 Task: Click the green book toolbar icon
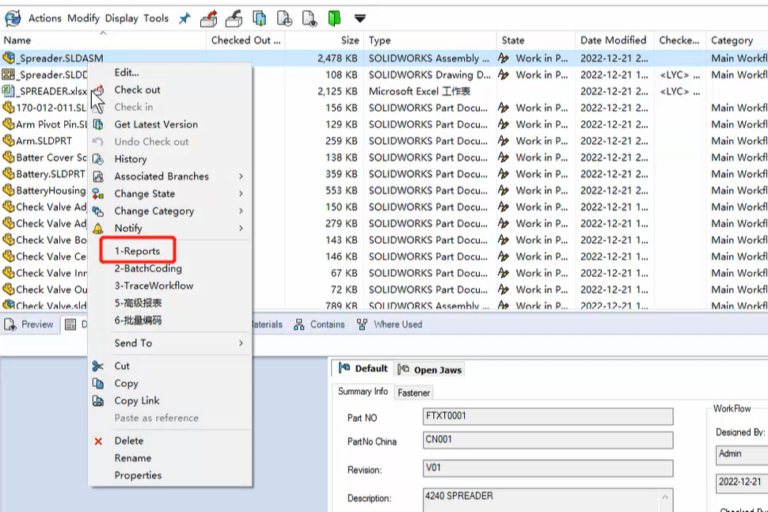tap(334, 19)
